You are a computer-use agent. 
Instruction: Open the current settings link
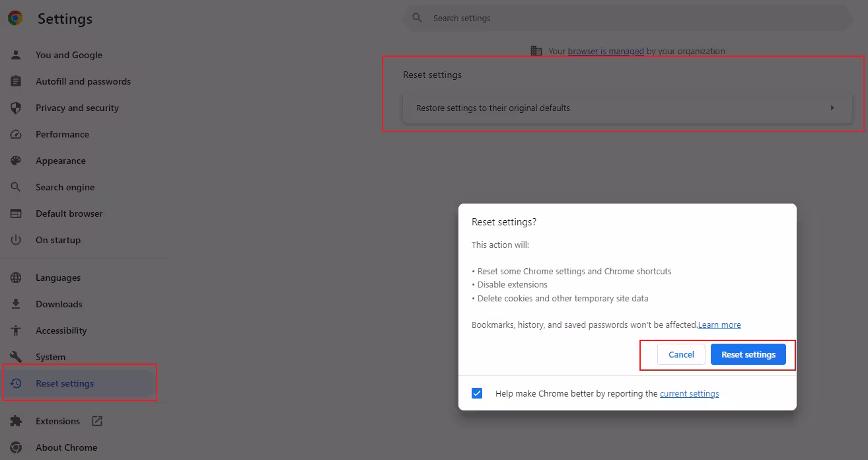pos(689,394)
